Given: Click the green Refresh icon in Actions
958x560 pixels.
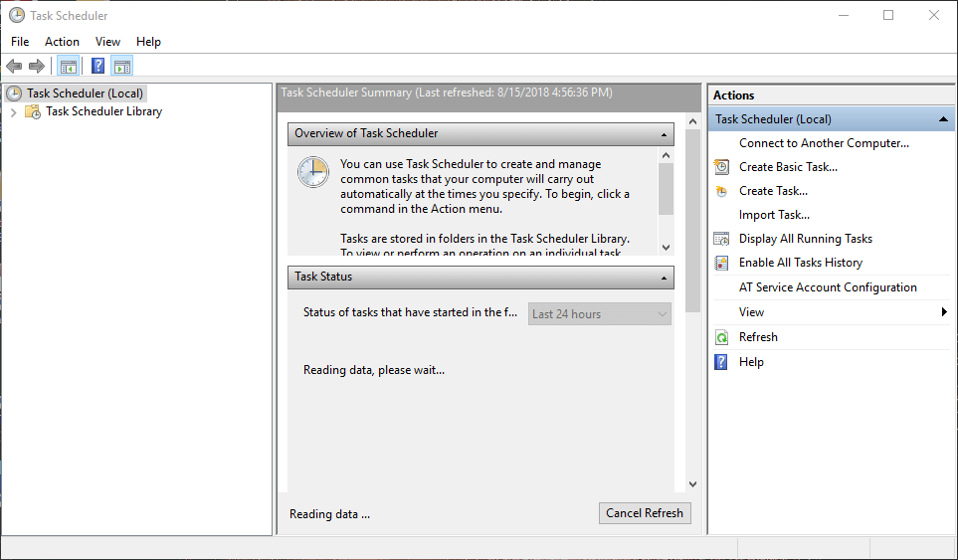Looking at the screenshot, I should pos(721,337).
